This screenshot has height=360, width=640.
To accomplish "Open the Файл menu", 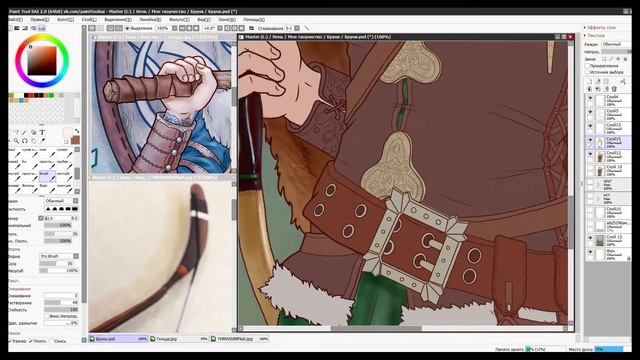I will pos(16,20).
